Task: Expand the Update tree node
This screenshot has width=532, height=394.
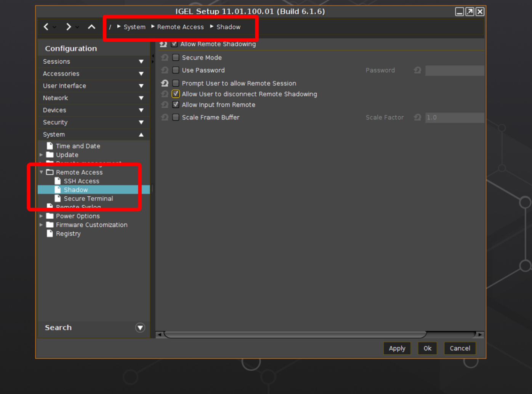Action: [41, 154]
